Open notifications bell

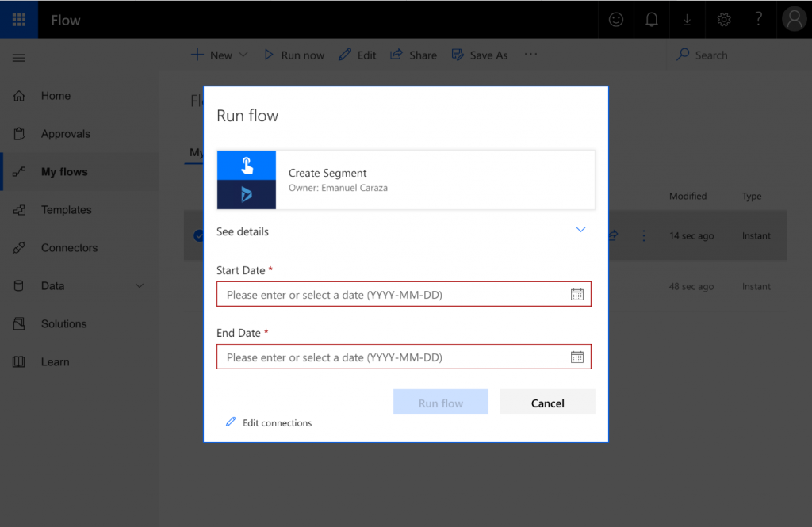(x=651, y=19)
